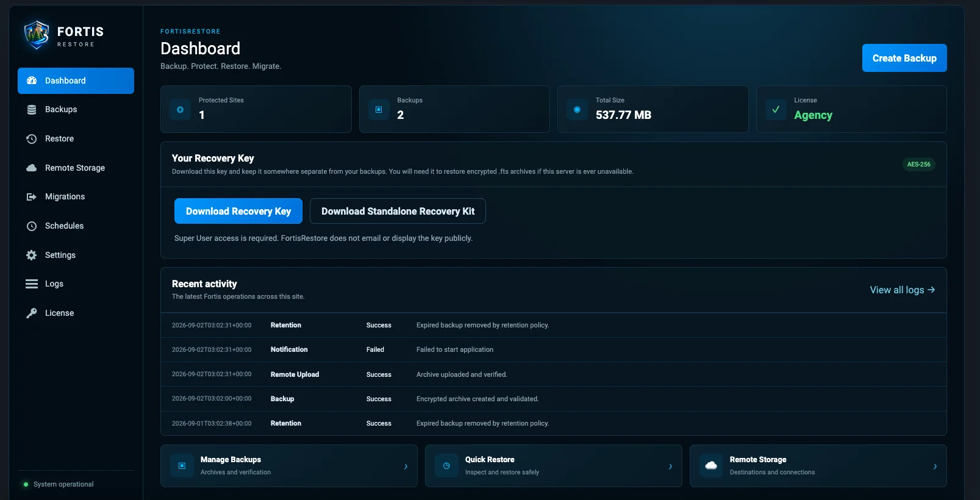The height and width of the screenshot is (500, 980).
Task: Go to Backups in the sidebar
Action: pos(76,110)
